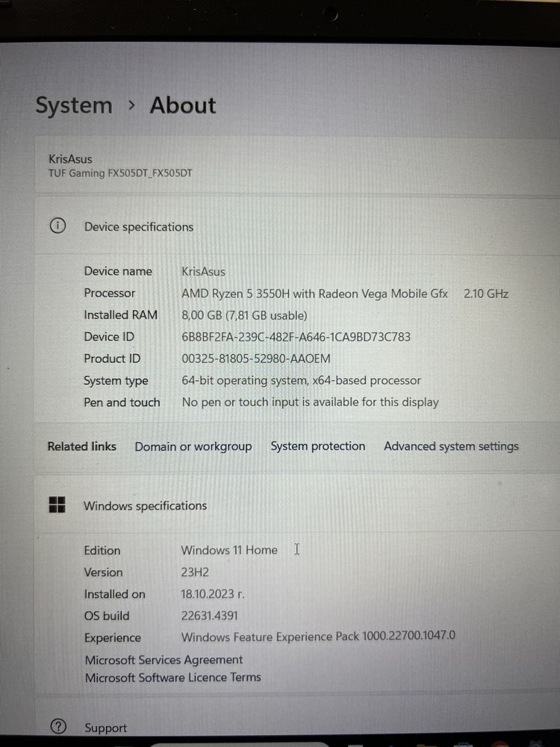Viewport: 560px width, 747px height.
Task: Select the Product ID 00325-81805-52980-AAOEM
Action: click(x=255, y=359)
